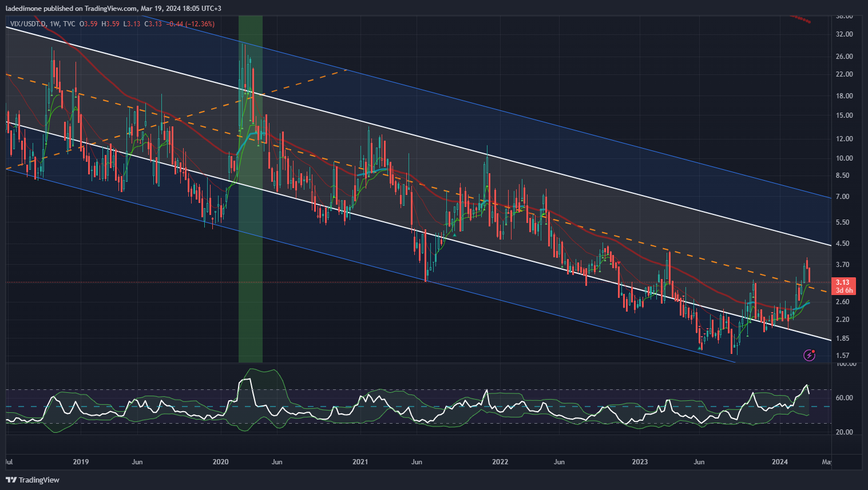Click the 4.50 price axis label
Image resolution: width=868 pixels, height=490 pixels.
click(843, 244)
